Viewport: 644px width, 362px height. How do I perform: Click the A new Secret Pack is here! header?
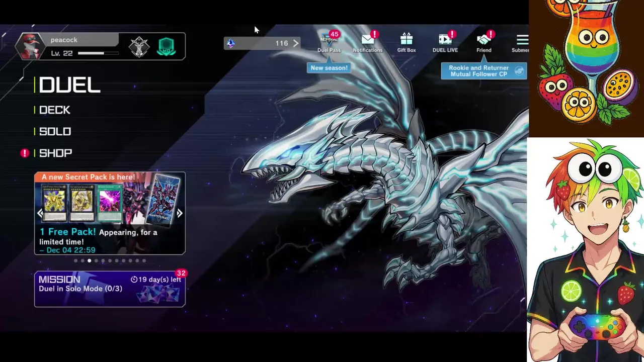click(88, 177)
